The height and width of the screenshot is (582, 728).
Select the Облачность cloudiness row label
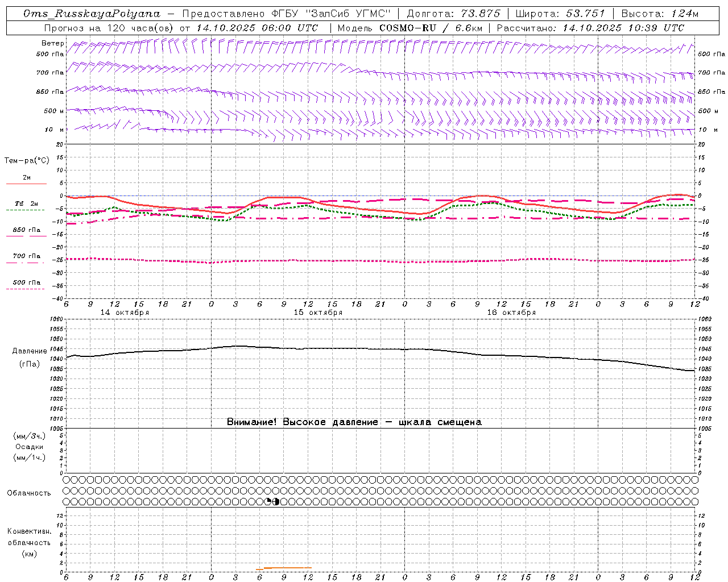tap(29, 493)
